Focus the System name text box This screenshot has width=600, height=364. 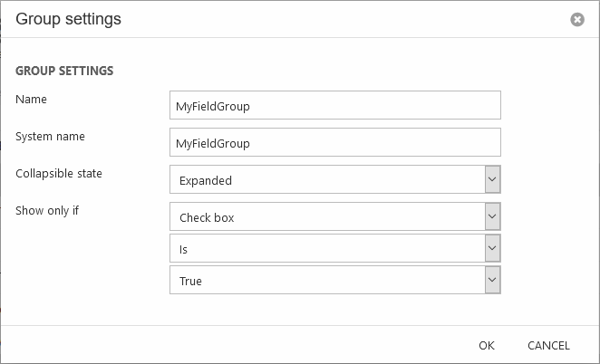coord(334,142)
